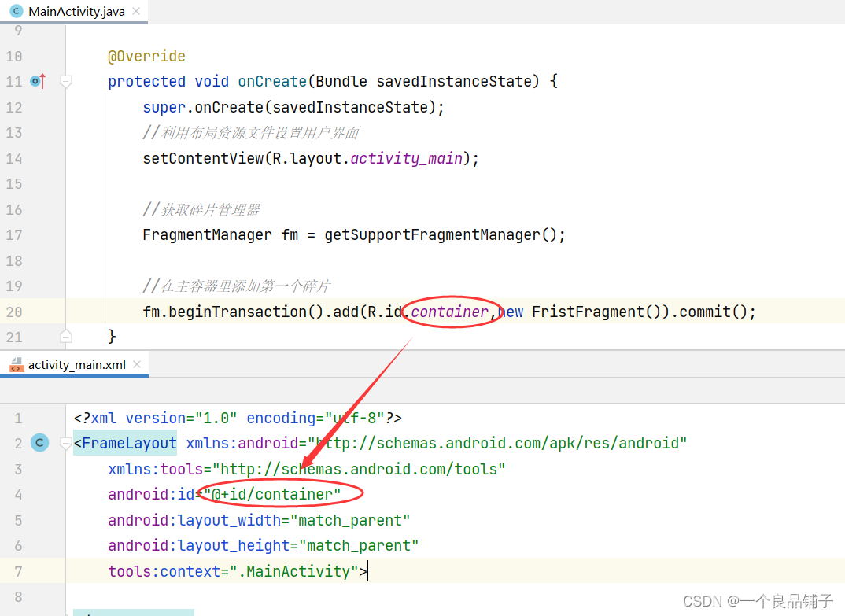Screen dimensions: 845x616
Task: Click the comment on line 13
Action: 251,133
